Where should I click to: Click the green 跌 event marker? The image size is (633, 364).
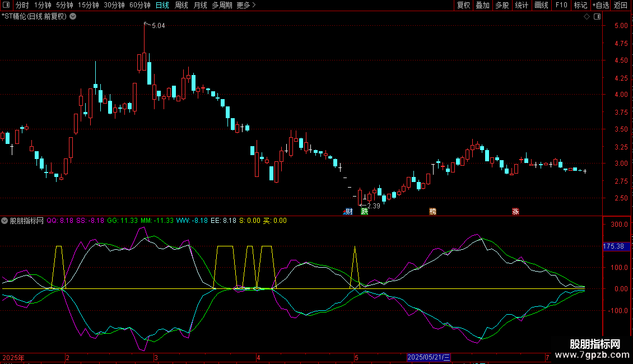click(365, 211)
